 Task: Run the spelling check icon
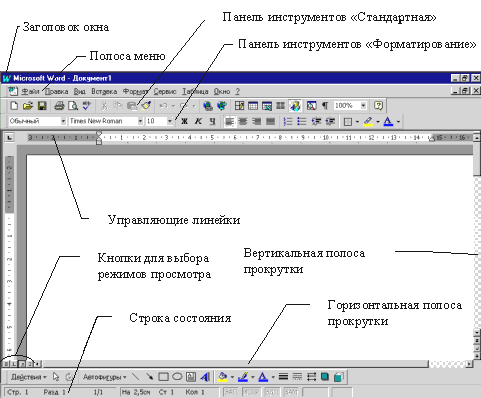tap(87, 106)
